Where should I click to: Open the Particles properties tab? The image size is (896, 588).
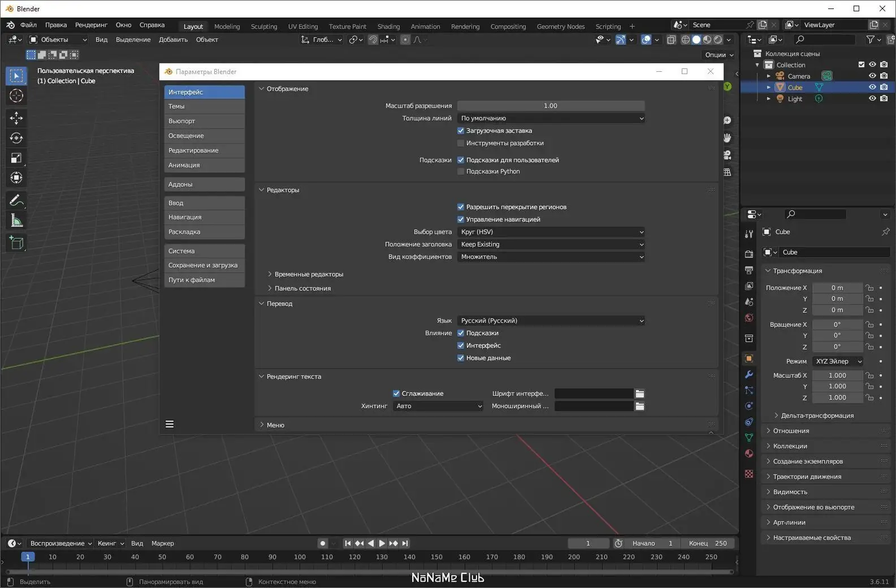point(749,390)
